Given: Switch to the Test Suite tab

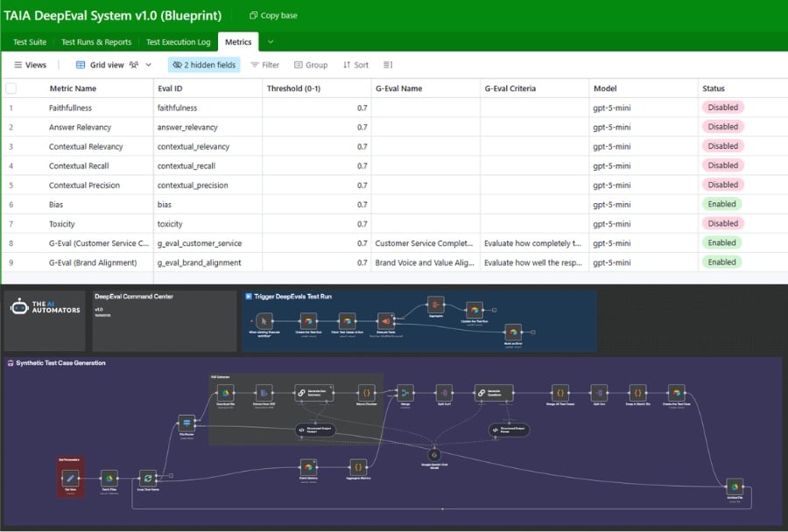Looking at the screenshot, I should coord(30,42).
